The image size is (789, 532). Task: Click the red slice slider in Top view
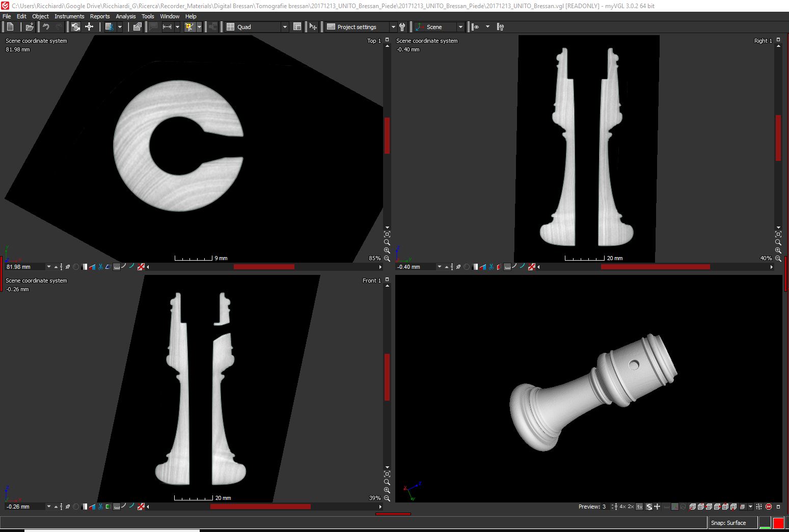tap(264, 267)
